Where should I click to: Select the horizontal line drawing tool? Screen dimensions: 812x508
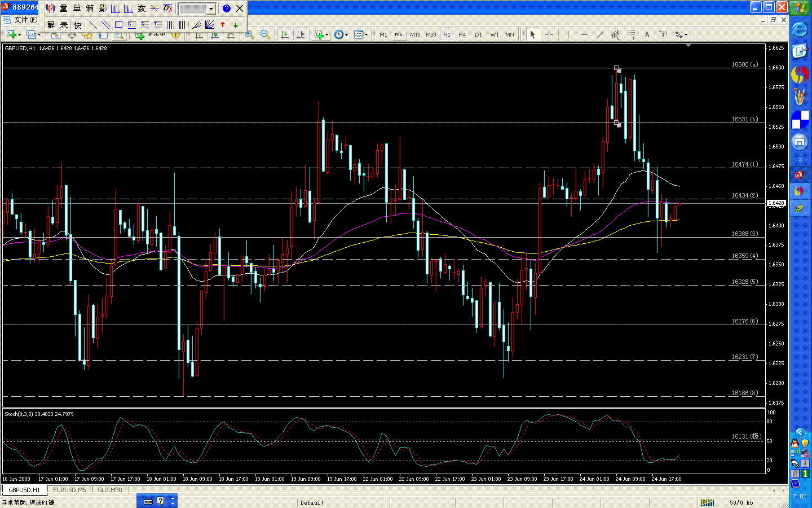point(584,34)
